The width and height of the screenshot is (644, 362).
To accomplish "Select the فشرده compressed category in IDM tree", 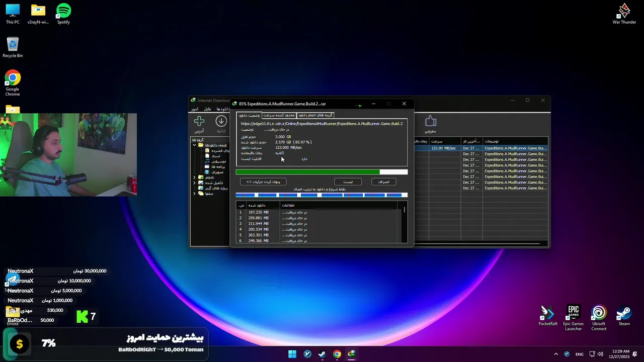I will (x=217, y=150).
